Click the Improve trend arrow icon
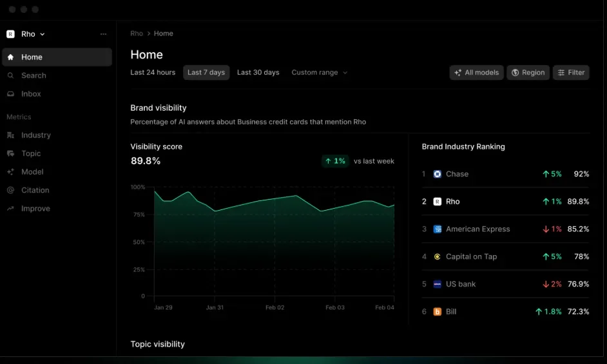 point(10,208)
